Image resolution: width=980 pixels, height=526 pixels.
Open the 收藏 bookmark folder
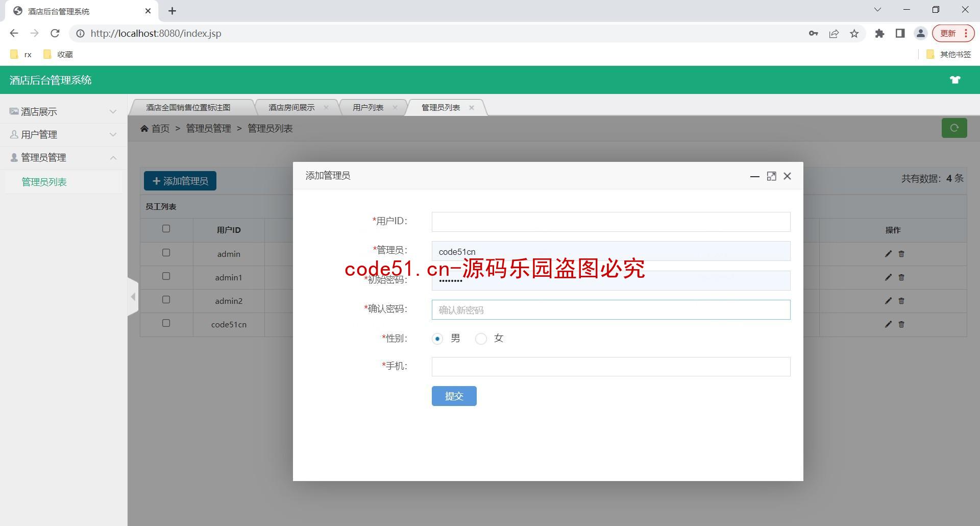coord(59,54)
